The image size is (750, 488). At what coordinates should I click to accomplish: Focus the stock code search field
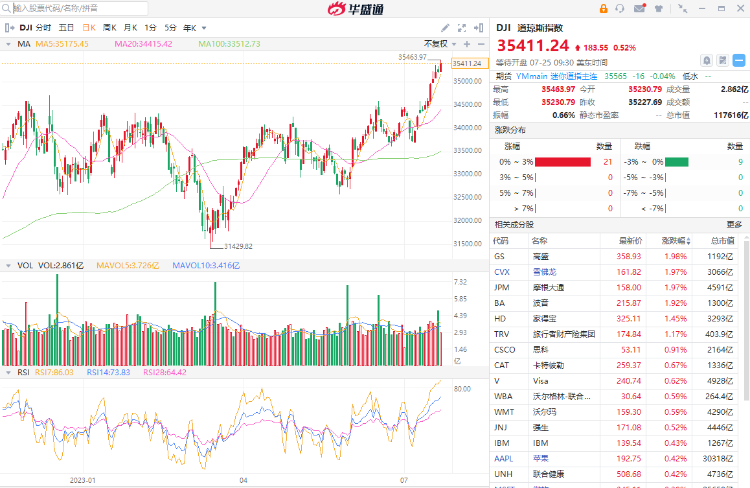[80, 8]
